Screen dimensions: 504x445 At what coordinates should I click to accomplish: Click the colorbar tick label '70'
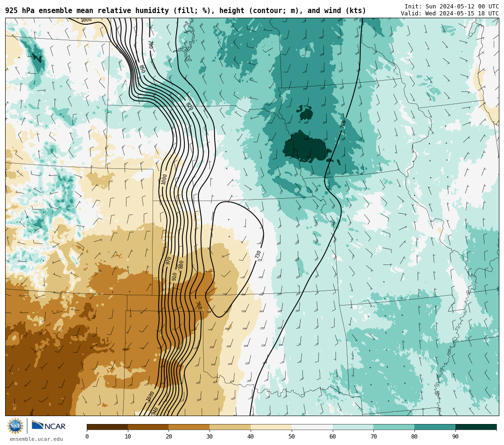373,436
